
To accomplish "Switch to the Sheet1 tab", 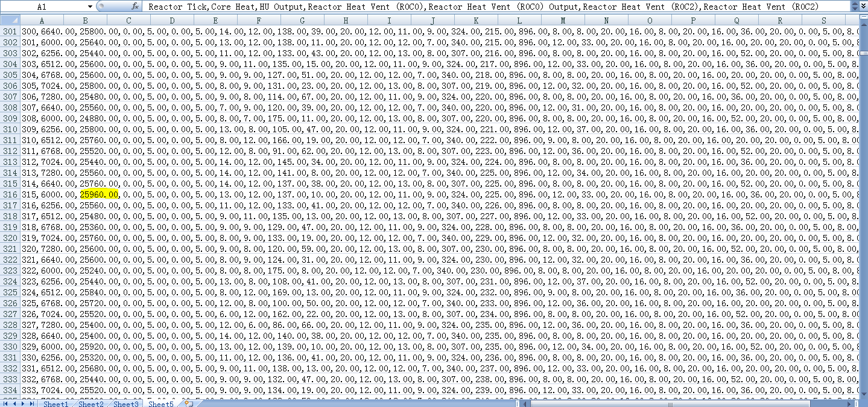I will 55,403.
